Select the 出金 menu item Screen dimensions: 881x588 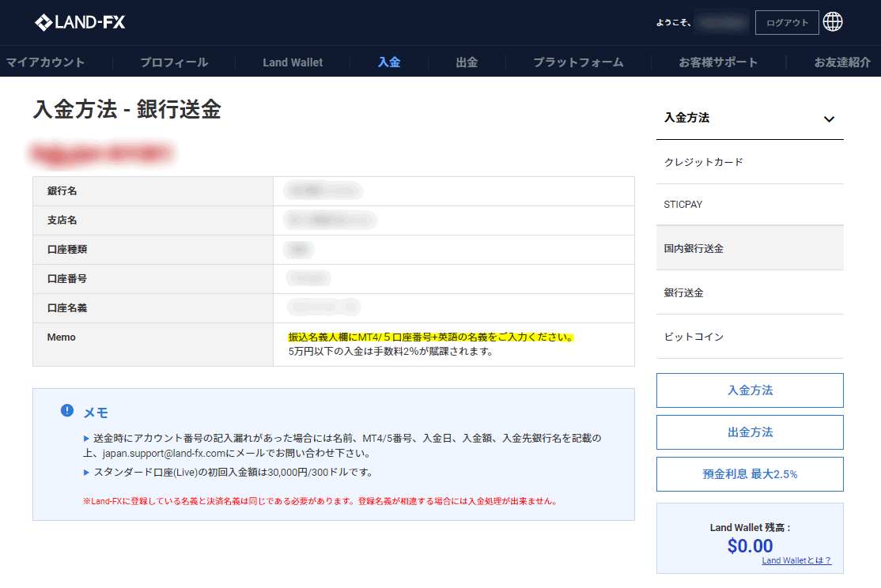[x=467, y=62]
